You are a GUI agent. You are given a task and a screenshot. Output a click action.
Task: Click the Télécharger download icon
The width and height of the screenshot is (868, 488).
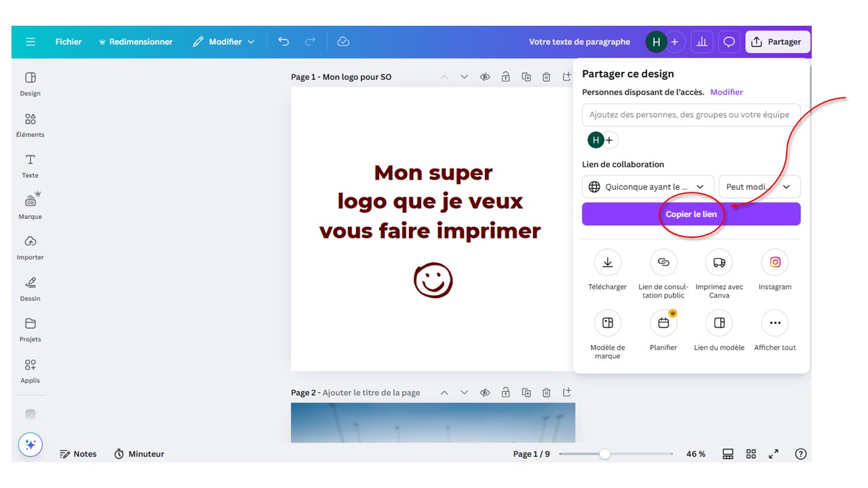point(608,263)
